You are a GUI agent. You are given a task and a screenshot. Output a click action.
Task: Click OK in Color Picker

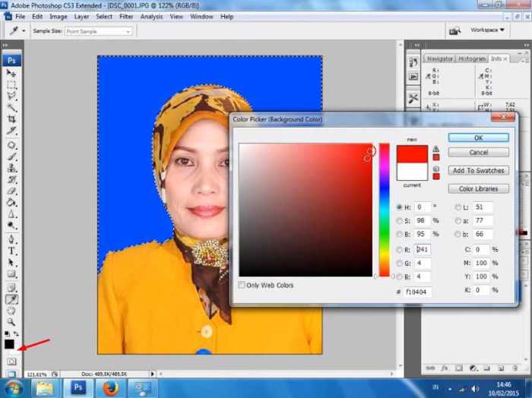478,137
